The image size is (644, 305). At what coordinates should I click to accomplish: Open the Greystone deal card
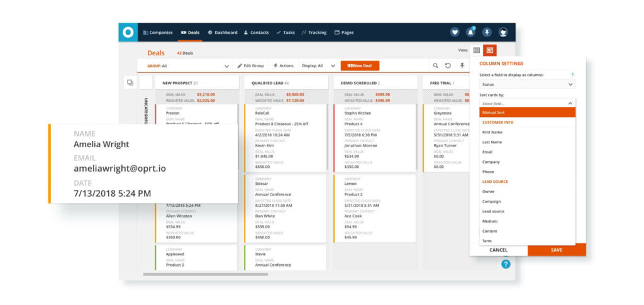pos(447,138)
